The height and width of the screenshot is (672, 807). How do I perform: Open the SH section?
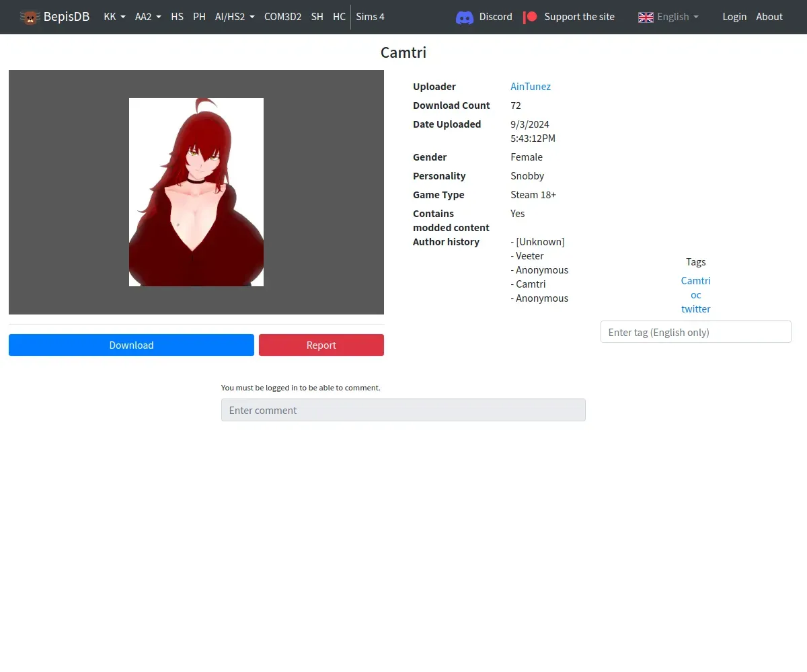[x=317, y=17]
